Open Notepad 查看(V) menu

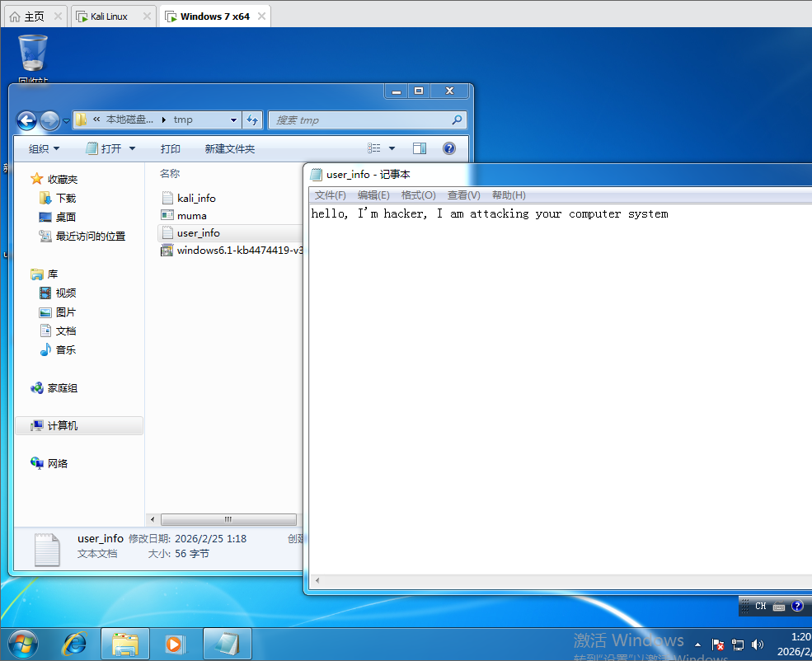tap(463, 195)
